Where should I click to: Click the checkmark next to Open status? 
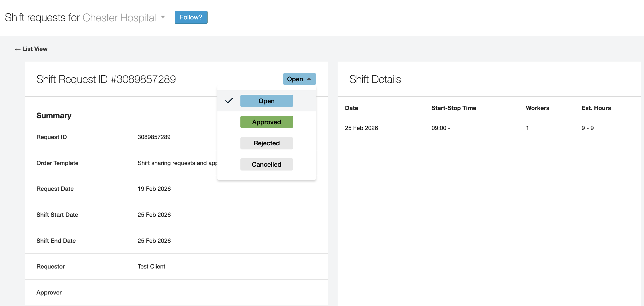229,100
